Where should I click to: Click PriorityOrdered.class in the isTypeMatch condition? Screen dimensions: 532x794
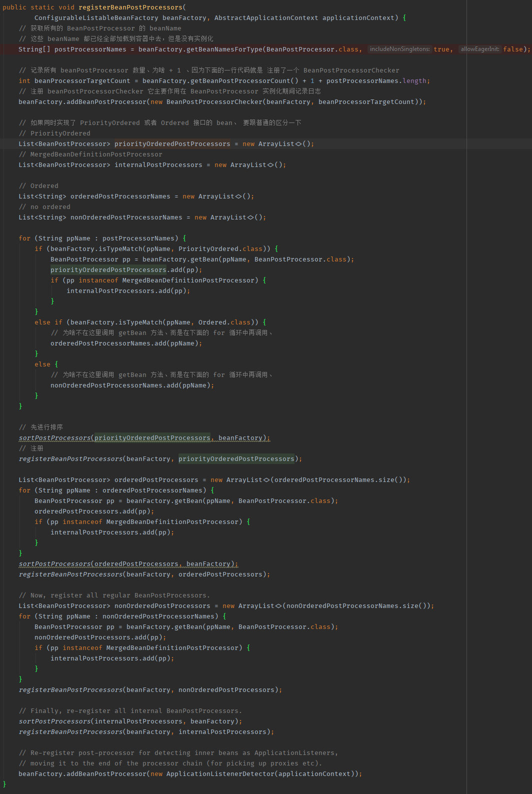[220, 248]
